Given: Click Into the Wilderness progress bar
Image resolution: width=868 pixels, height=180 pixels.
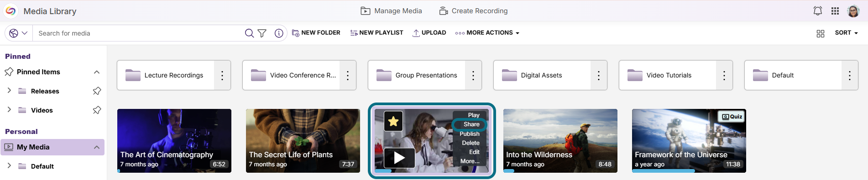Looking at the screenshot, I should click(x=560, y=171).
